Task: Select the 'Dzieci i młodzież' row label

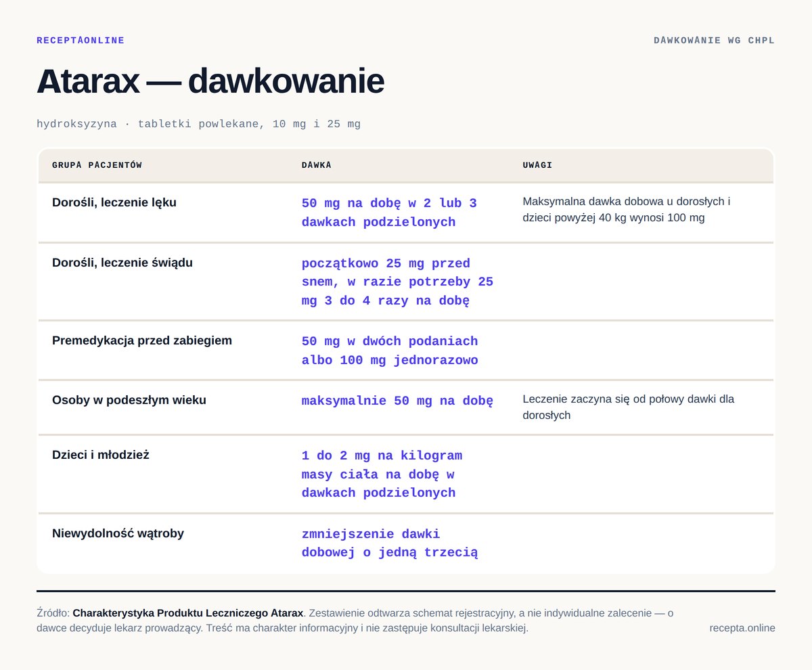Action: [101, 455]
